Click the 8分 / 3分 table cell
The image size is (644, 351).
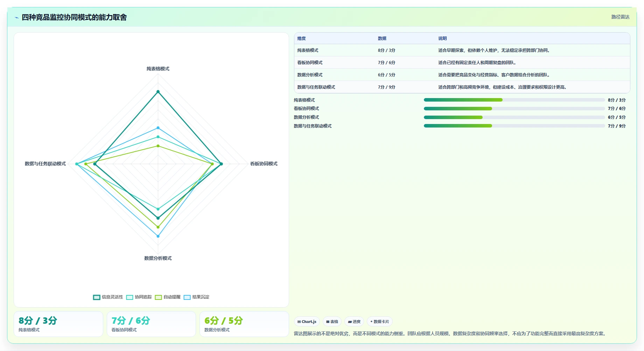(386, 50)
